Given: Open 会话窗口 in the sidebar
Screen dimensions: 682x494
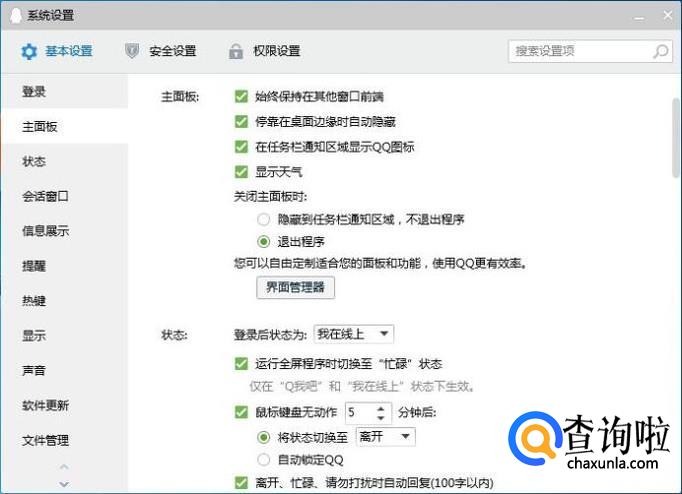Looking at the screenshot, I should tap(45, 197).
